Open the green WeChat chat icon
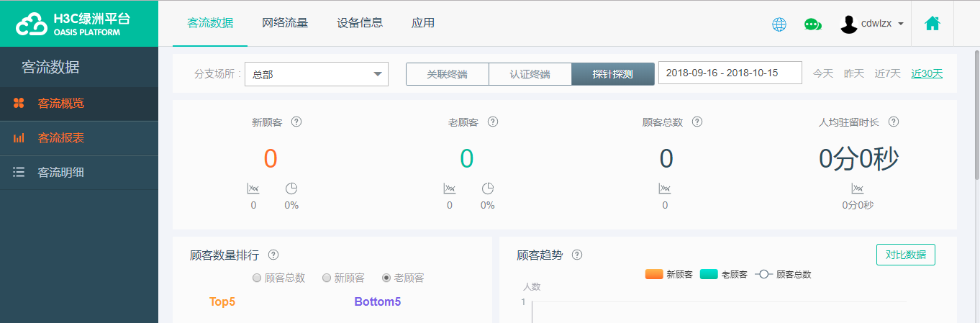 click(812, 24)
